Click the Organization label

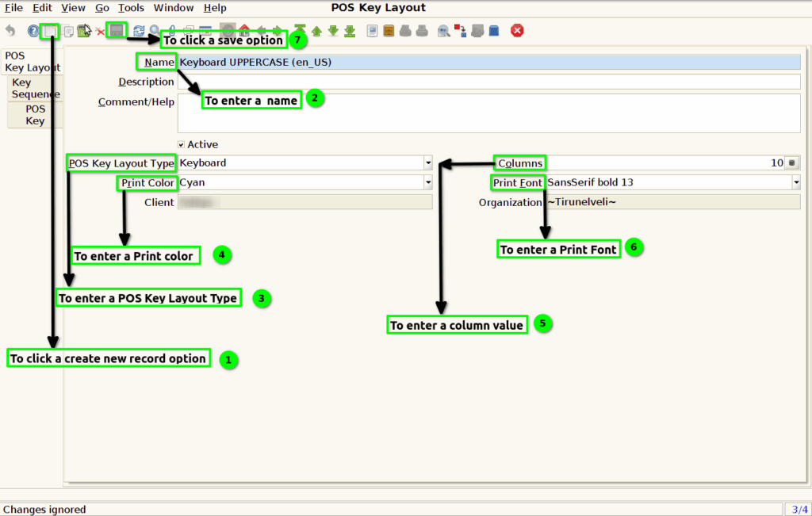tap(510, 202)
